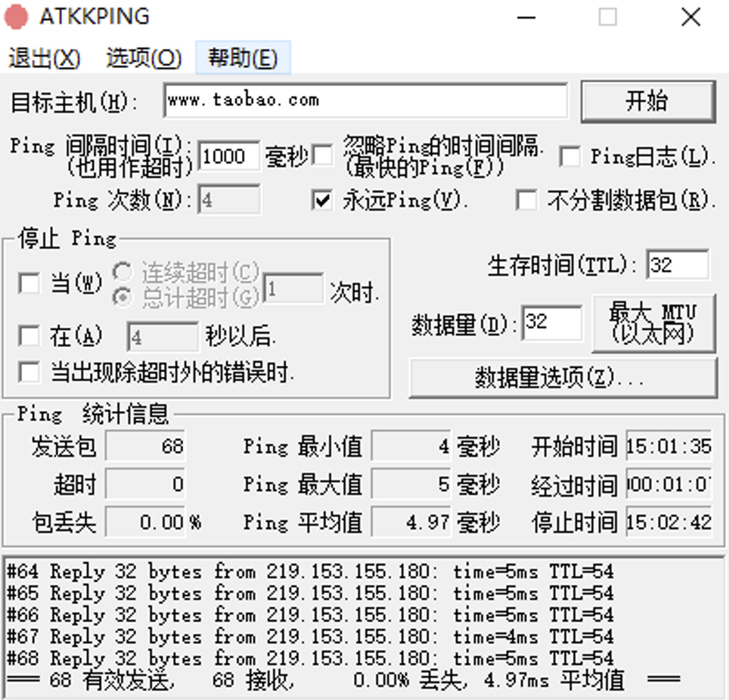Enable 不分割数据包(R) checkbox
The height and width of the screenshot is (700, 729).
[x=526, y=200]
